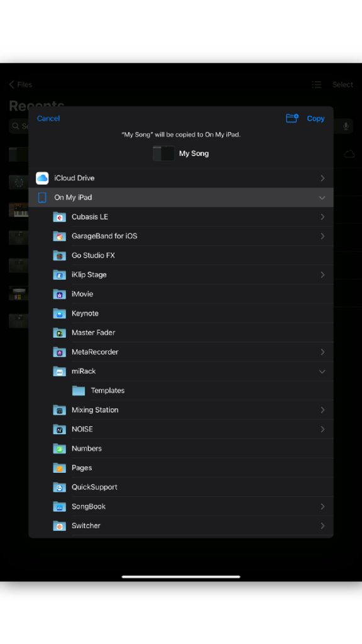Expand the MetaRecorder chevron

pyautogui.click(x=322, y=352)
